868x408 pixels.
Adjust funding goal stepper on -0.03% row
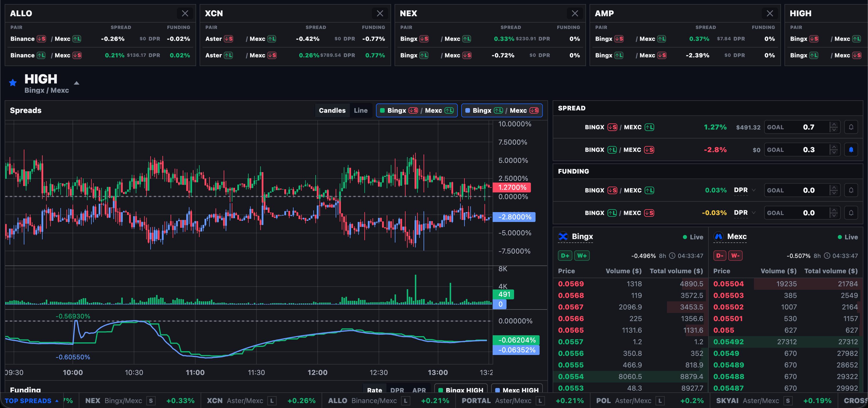point(834,213)
